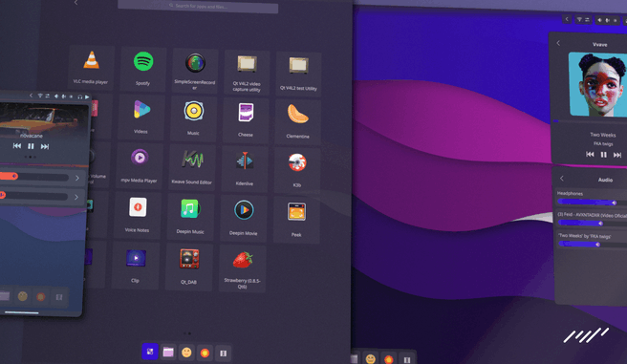Go back from the Audio panel
This screenshot has width=627, height=364.
(562, 179)
